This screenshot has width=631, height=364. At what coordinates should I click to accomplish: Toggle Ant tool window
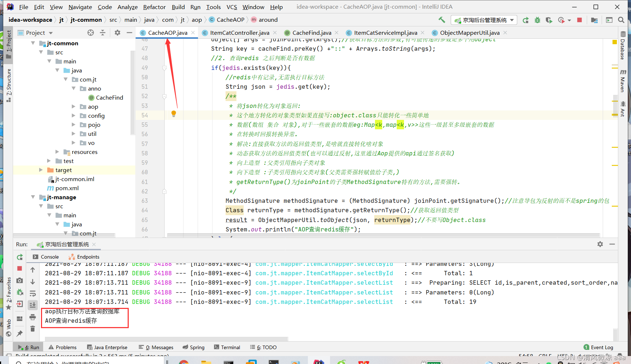622,109
